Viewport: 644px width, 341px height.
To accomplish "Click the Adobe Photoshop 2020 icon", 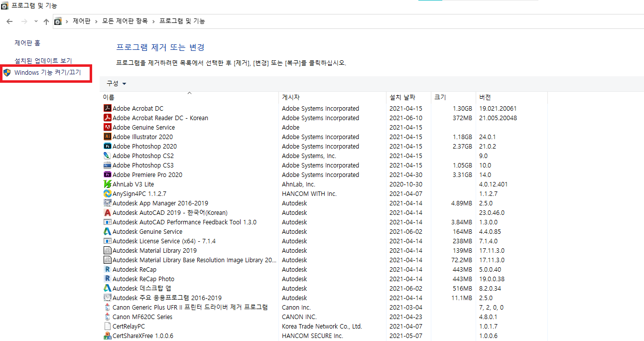I will 107,146.
